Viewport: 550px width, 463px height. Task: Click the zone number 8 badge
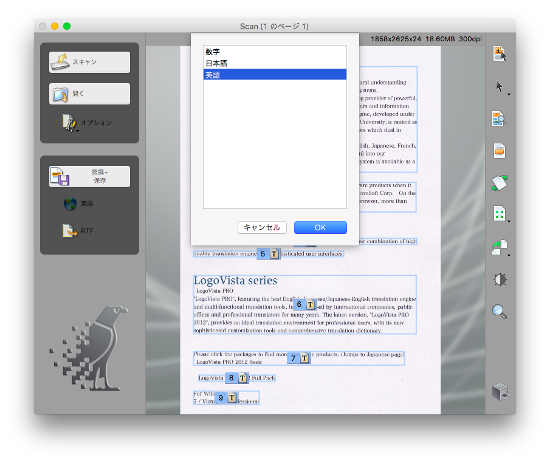(x=231, y=378)
